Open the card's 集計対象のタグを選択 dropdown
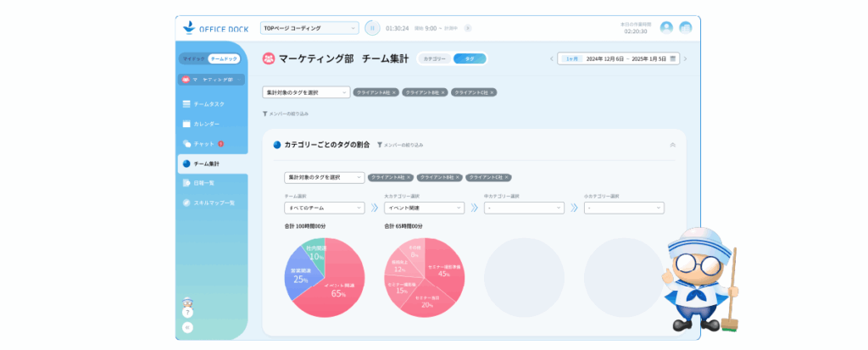The image size is (868, 350). 325,177
